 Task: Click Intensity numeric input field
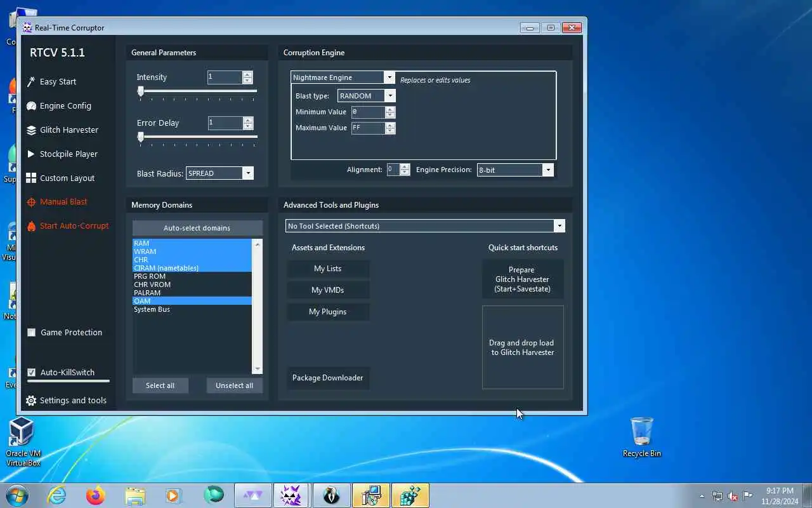225,77
